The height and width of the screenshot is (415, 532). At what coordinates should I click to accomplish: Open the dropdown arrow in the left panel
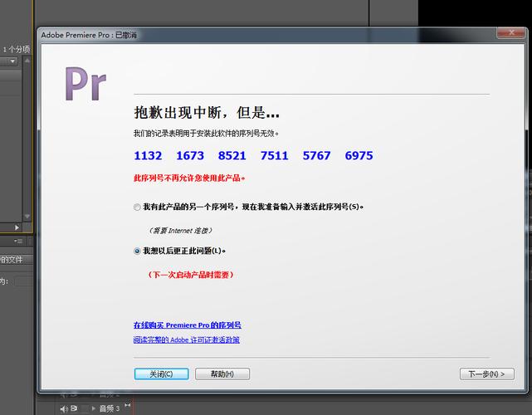point(12,61)
